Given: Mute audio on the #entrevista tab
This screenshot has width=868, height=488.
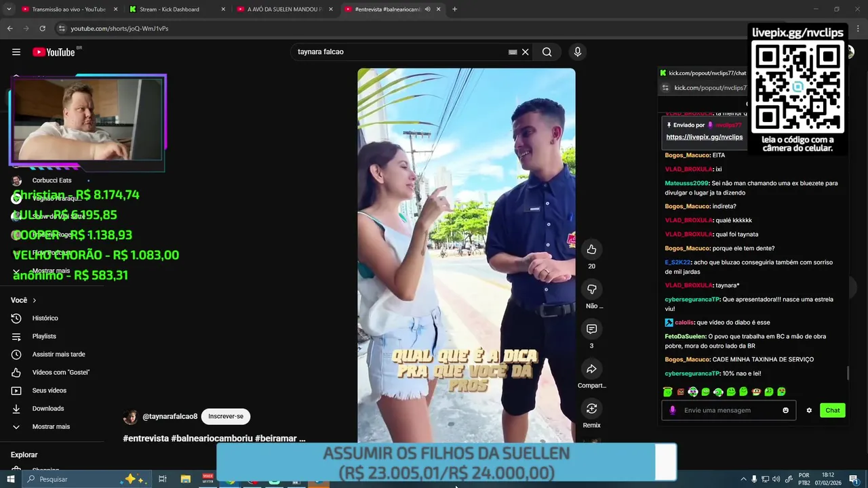Looking at the screenshot, I should point(427,9).
